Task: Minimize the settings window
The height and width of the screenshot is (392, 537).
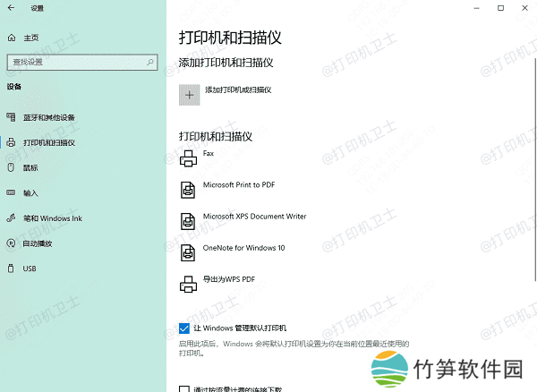Action: tap(476, 8)
